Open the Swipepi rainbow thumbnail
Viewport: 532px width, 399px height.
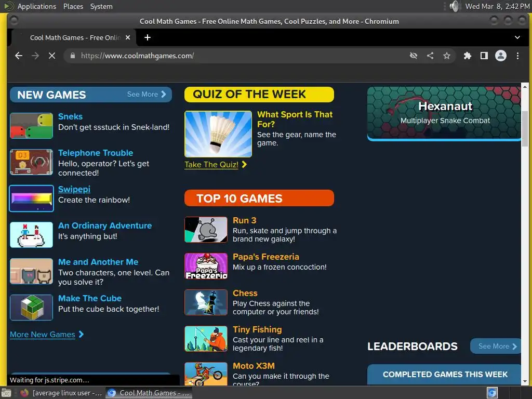coord(31,198)
